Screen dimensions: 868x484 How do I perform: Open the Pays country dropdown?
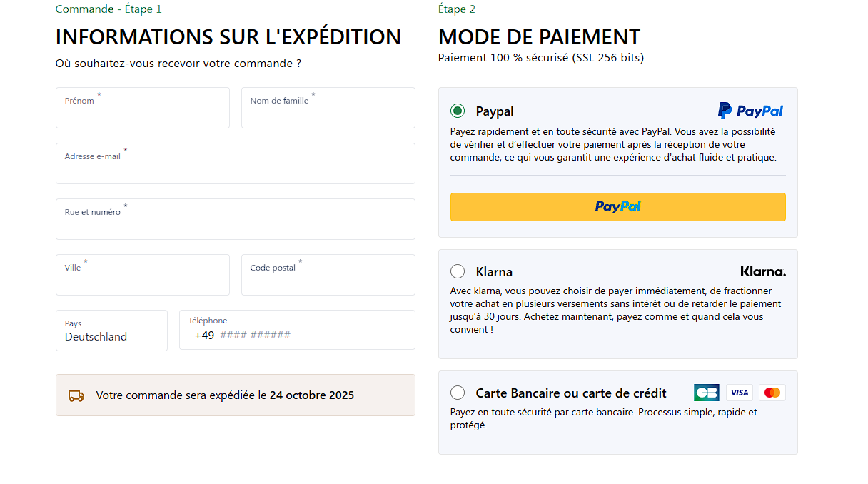point(111,331)
